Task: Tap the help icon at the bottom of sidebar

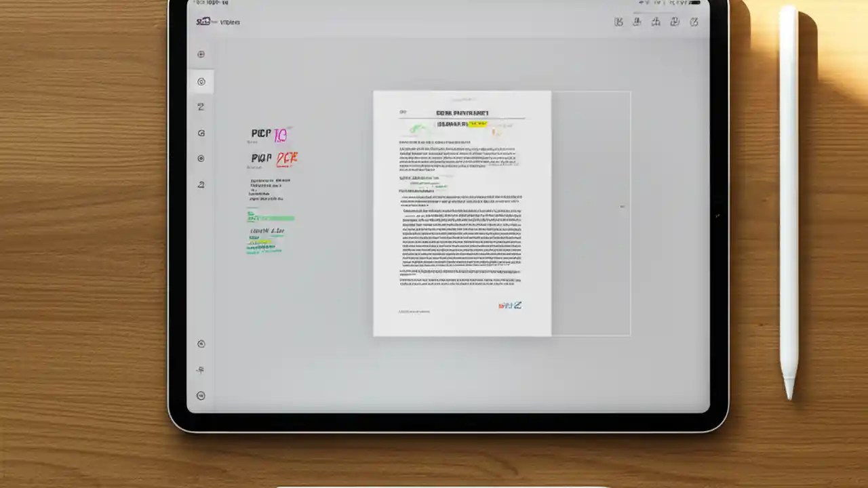Action: (x=201, y=395)
